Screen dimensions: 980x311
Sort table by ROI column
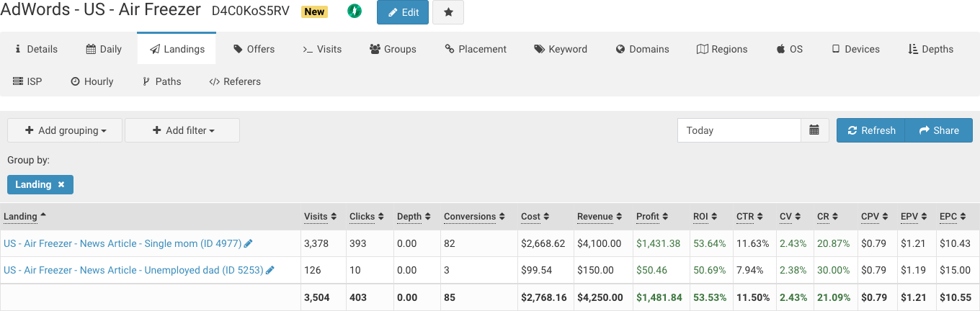coord(707,216)
